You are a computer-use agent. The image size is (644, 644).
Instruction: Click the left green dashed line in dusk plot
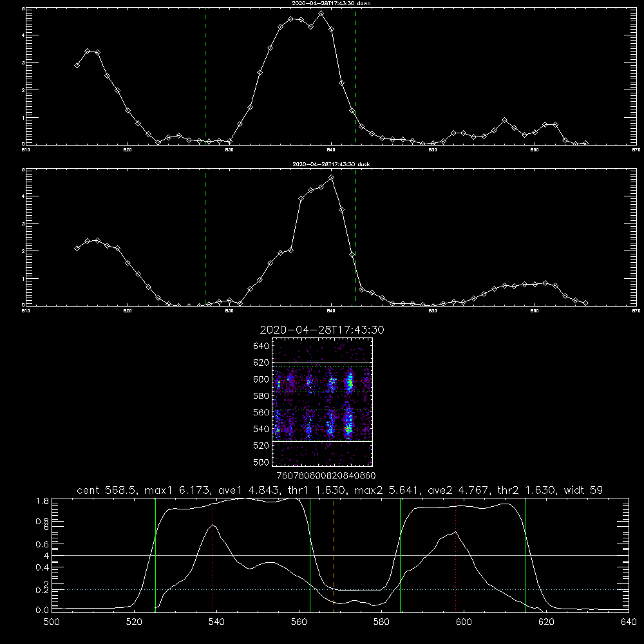205,237
